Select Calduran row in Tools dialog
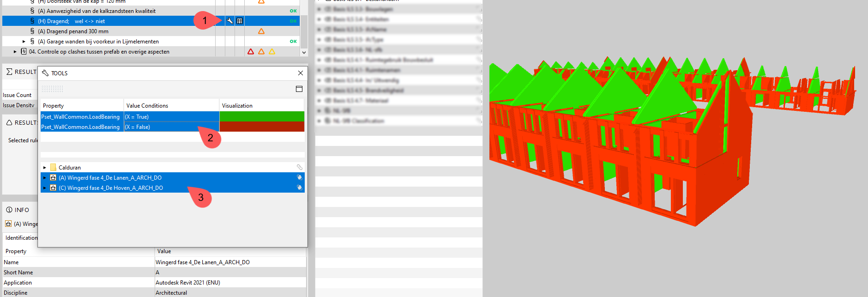868x297 pixels. (x=172, y=167)
